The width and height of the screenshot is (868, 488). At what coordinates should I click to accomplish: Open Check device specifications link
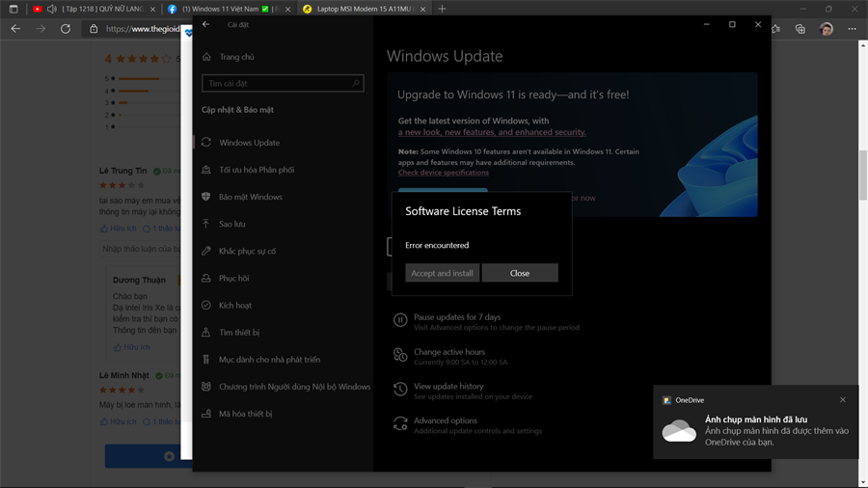444,173
